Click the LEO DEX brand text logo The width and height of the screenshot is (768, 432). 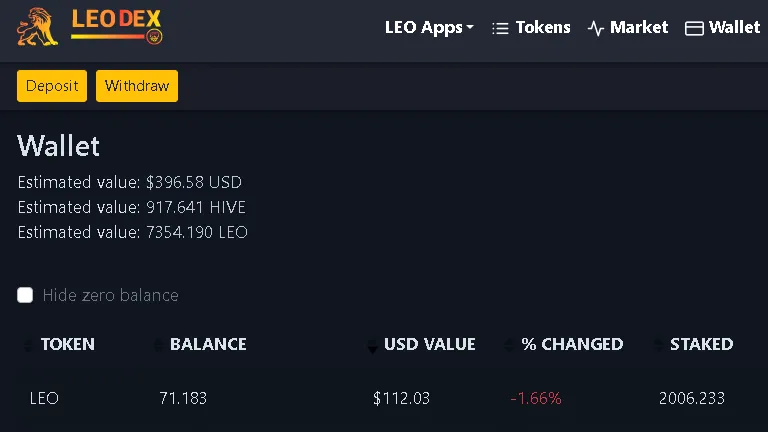[x=117, y=26]
